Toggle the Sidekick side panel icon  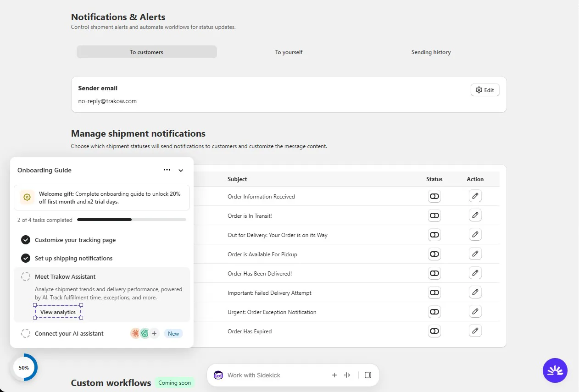(367, 375)
